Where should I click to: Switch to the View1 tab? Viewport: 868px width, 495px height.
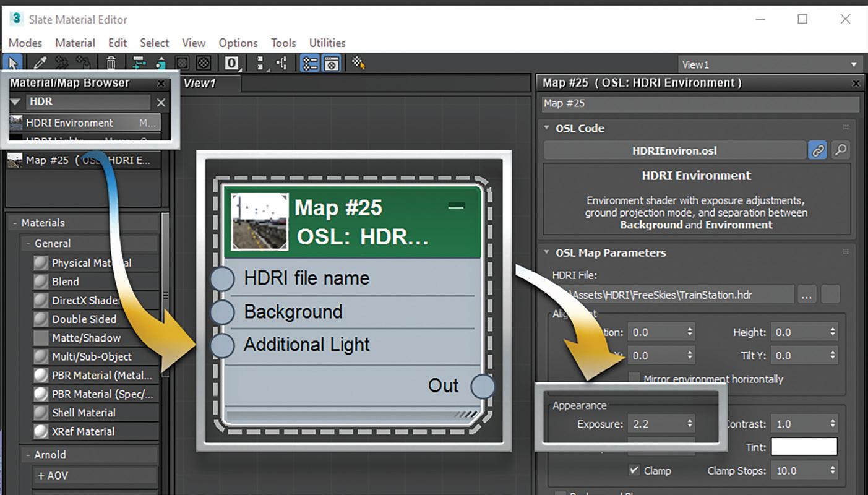point(200,83)
